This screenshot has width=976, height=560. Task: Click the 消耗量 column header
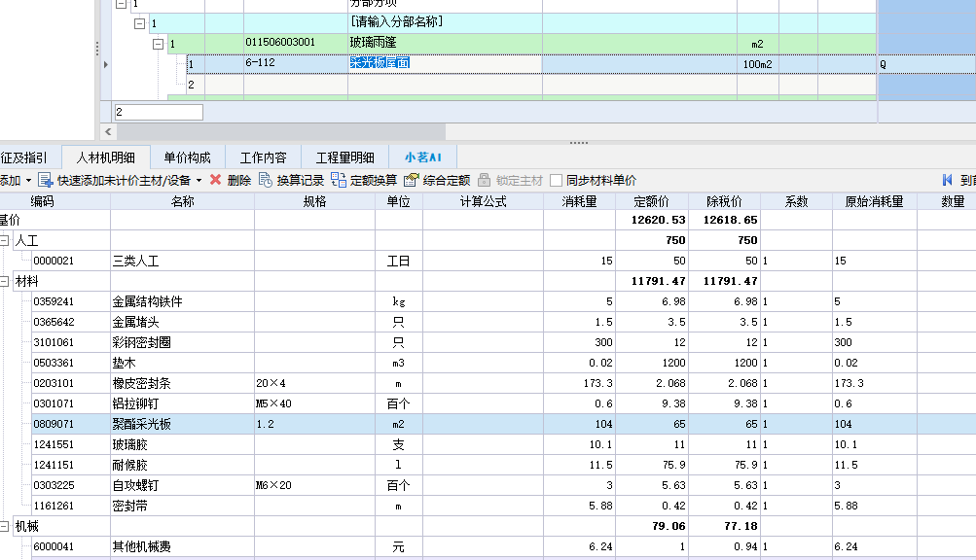tap(580, 201)
